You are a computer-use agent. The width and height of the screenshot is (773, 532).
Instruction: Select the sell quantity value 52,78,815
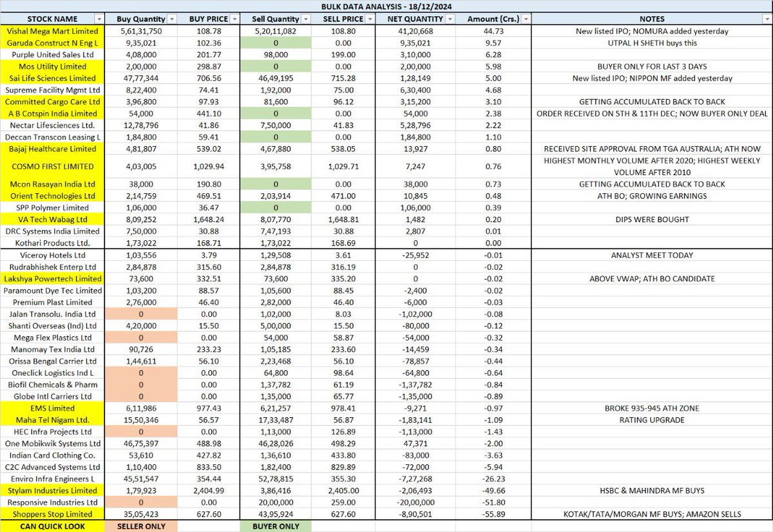point(275,479)
